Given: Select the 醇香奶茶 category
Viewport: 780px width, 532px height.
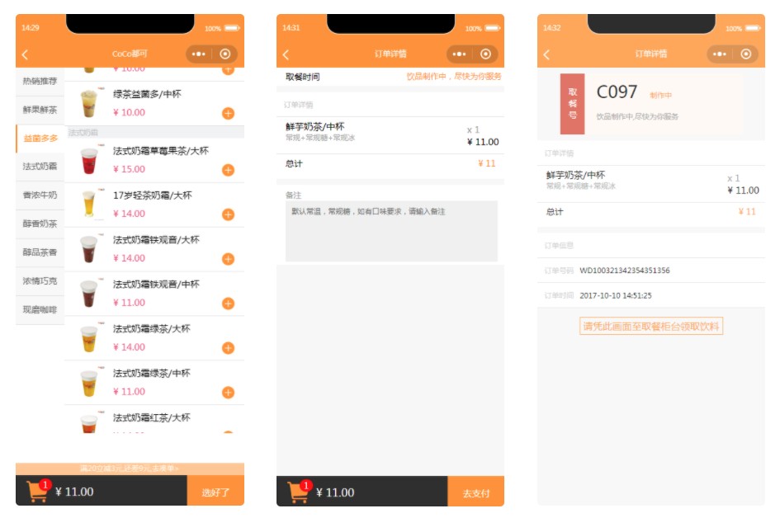Looking at the screenshot, I should pos(40,224).
